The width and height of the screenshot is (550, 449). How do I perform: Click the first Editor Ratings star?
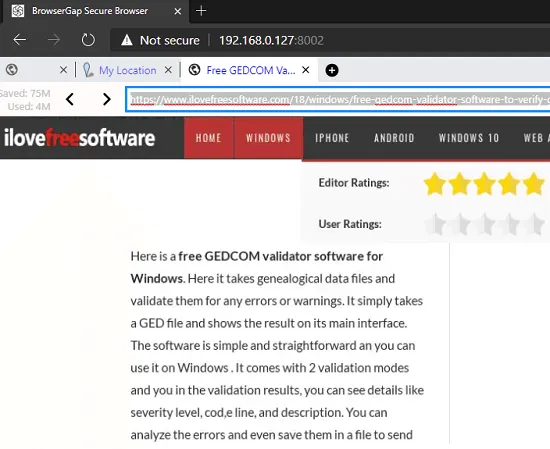(x=435, y=183)
